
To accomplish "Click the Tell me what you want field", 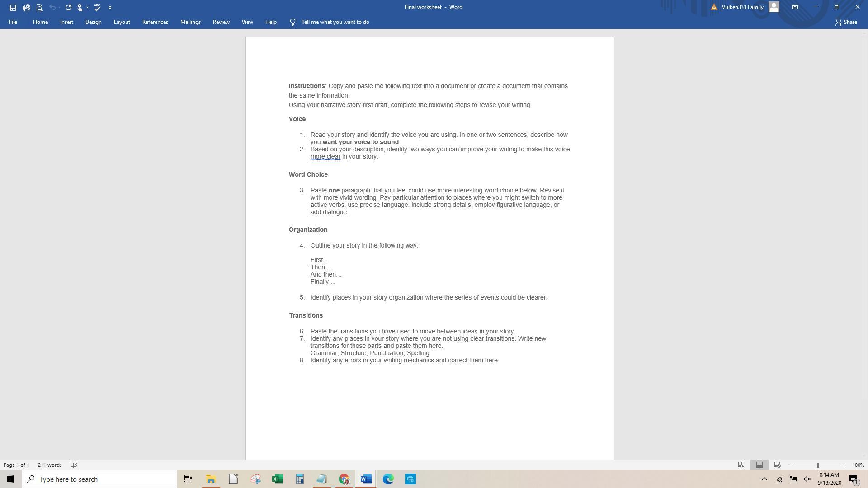I will click(x=335, y=22).
